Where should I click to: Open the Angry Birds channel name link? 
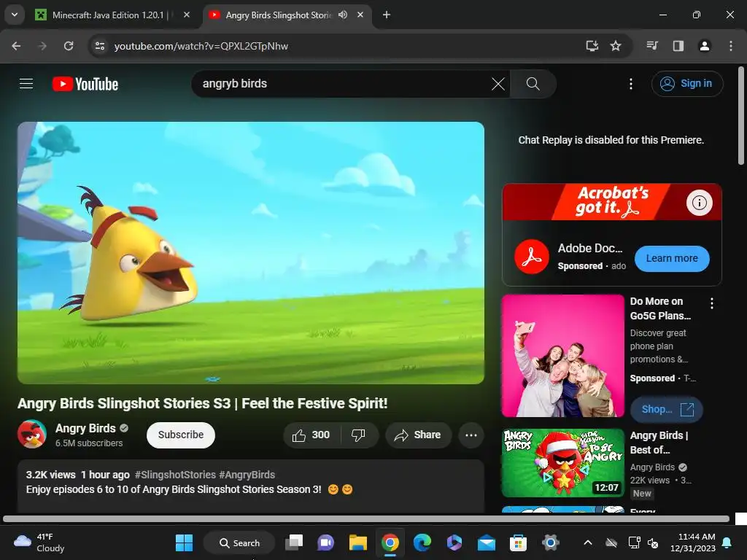tap(85, 428)
